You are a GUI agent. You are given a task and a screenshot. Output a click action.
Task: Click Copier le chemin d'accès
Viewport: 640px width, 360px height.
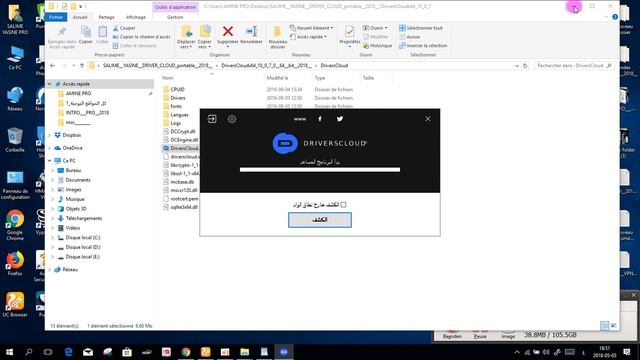141,37
